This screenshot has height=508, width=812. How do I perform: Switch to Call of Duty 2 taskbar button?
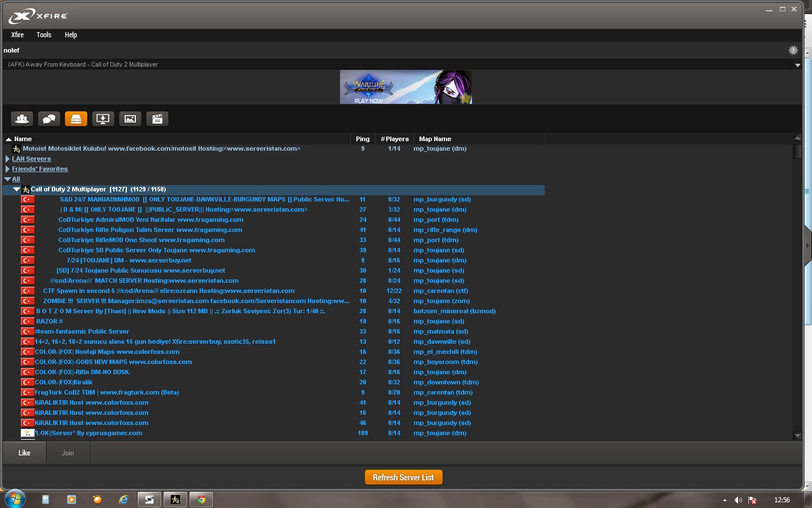(175, 500)
